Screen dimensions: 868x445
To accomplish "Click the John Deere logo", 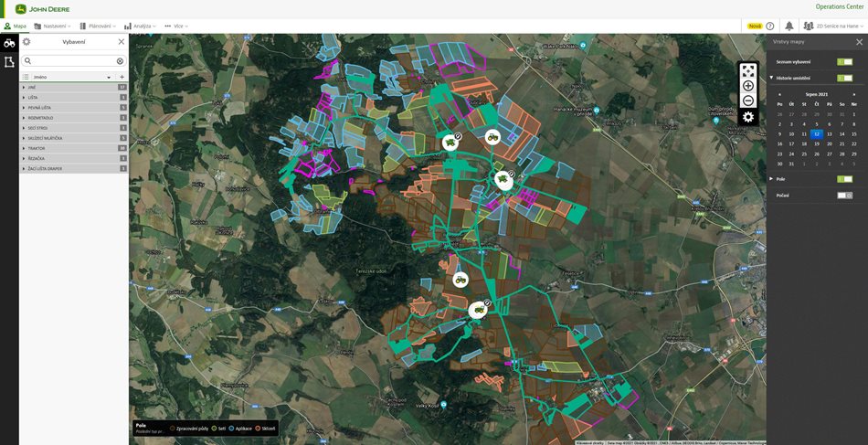I will point(43,9).
